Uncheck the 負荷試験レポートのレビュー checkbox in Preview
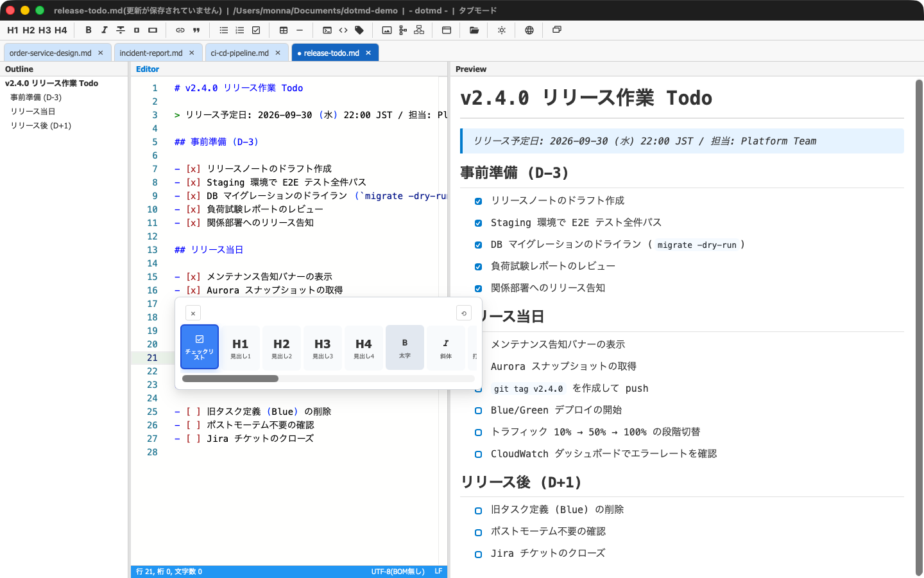Image resolution: width=924 pixels, height=578 pixels. [x=478, y=267]
